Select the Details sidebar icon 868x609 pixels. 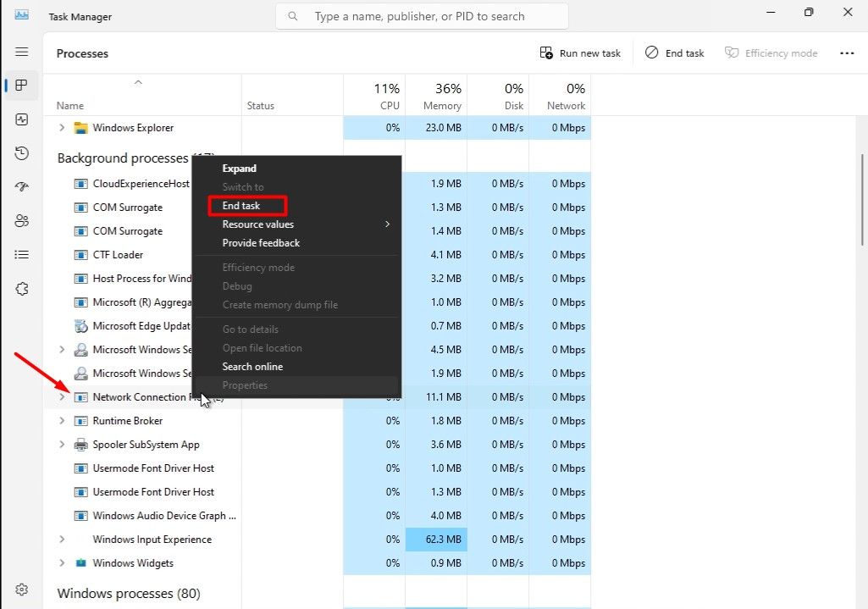pos(21,254)
